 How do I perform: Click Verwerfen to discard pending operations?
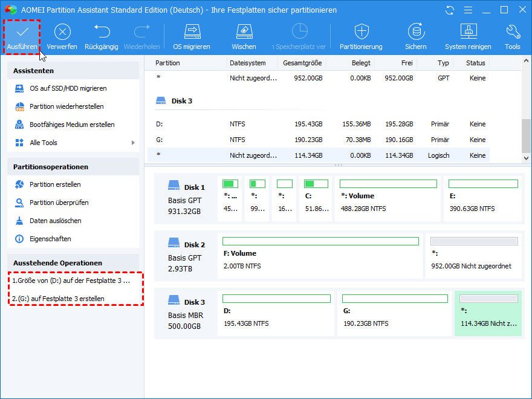pyautogui.click(x=62, y=36)
